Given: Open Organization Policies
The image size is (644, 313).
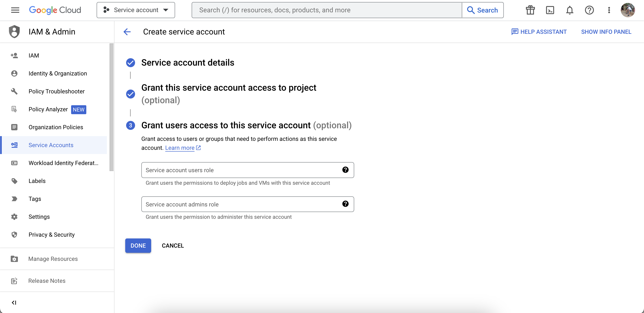Looking at the screenshot, I should (53, 127).
